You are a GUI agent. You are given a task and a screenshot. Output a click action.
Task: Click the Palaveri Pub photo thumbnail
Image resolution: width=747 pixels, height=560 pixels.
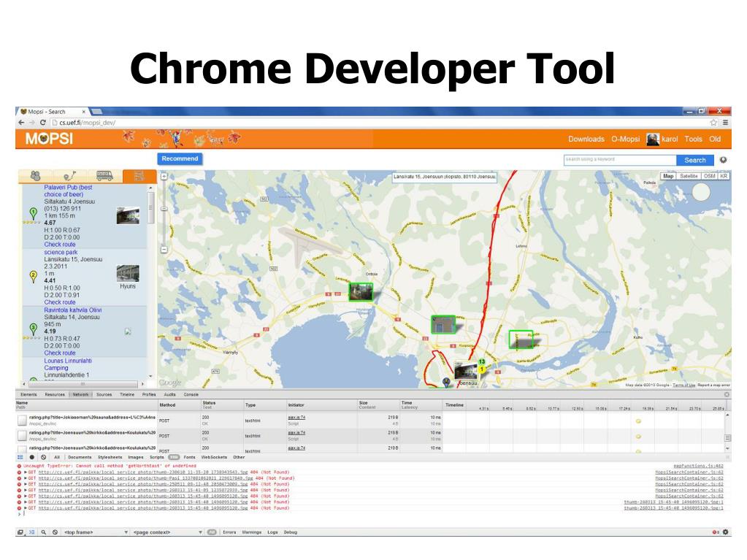(x=129, y=215)
